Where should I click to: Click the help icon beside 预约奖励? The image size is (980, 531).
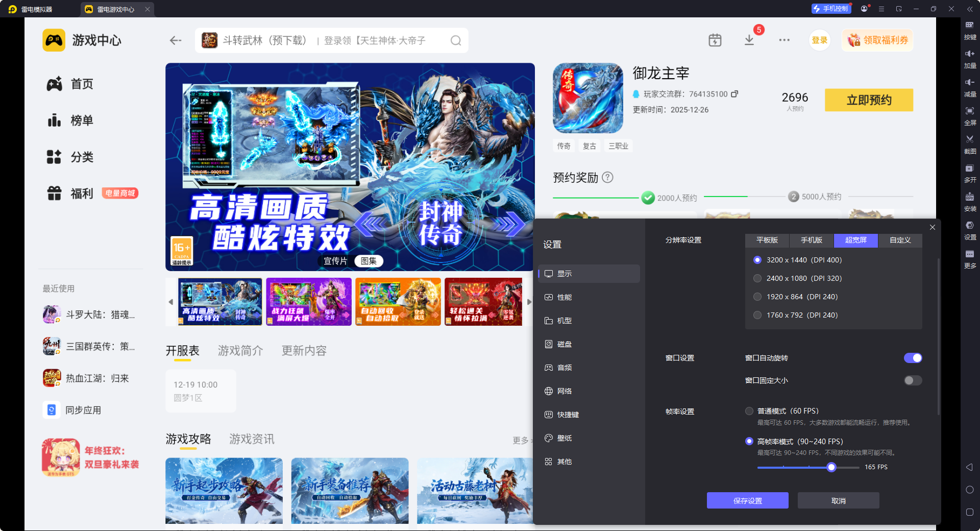(x=607, y=177)
